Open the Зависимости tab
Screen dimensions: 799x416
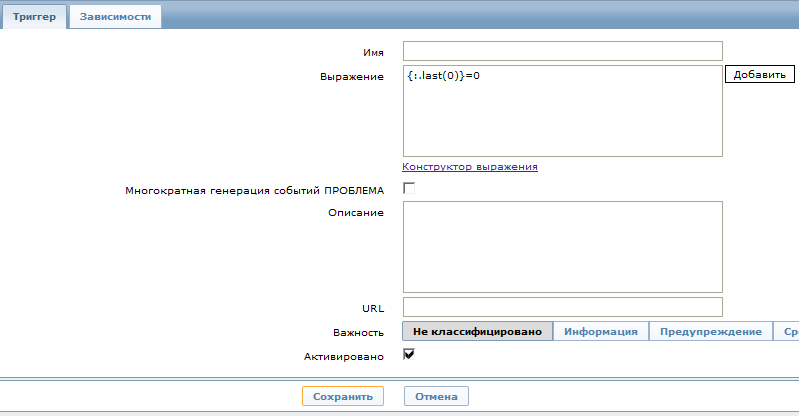116,17
